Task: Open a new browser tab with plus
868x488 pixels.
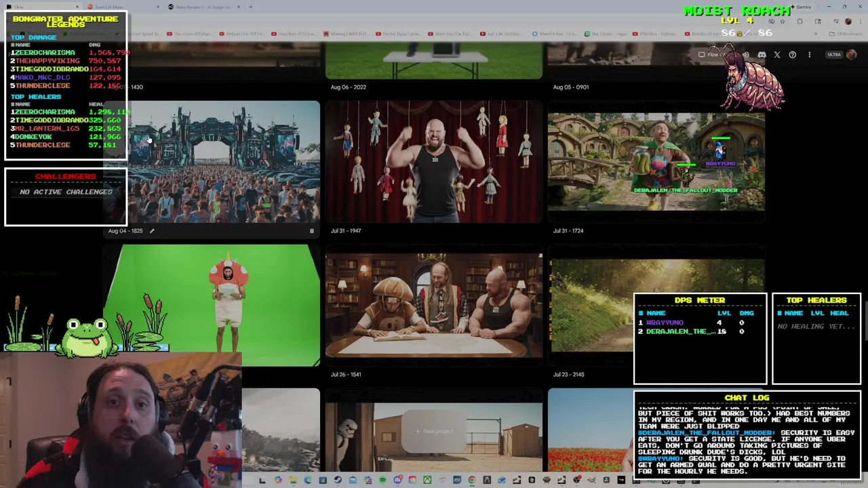Action: pyautogui.click(x=251, y=7)
